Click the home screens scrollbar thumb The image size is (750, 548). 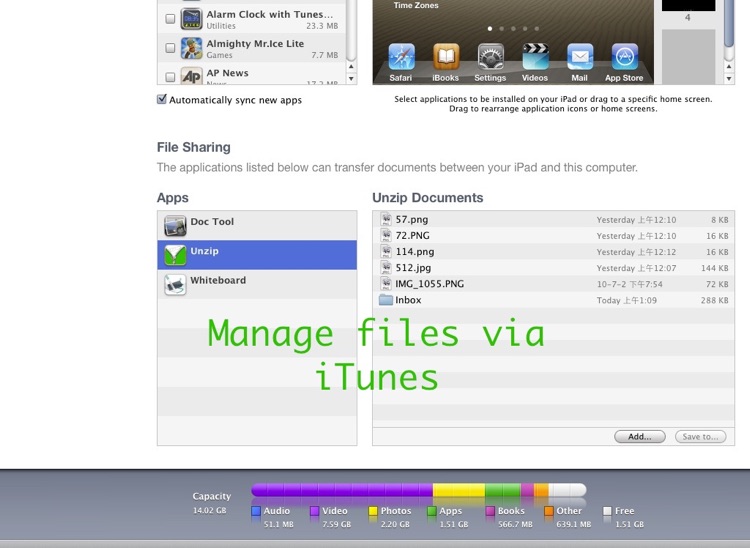pyautogui.click(x=729, y=23)
